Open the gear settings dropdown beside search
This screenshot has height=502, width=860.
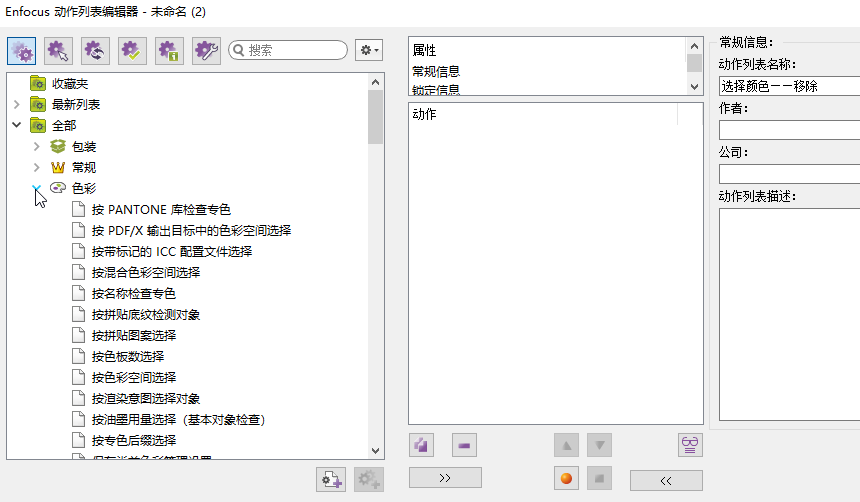pos(368,50)
